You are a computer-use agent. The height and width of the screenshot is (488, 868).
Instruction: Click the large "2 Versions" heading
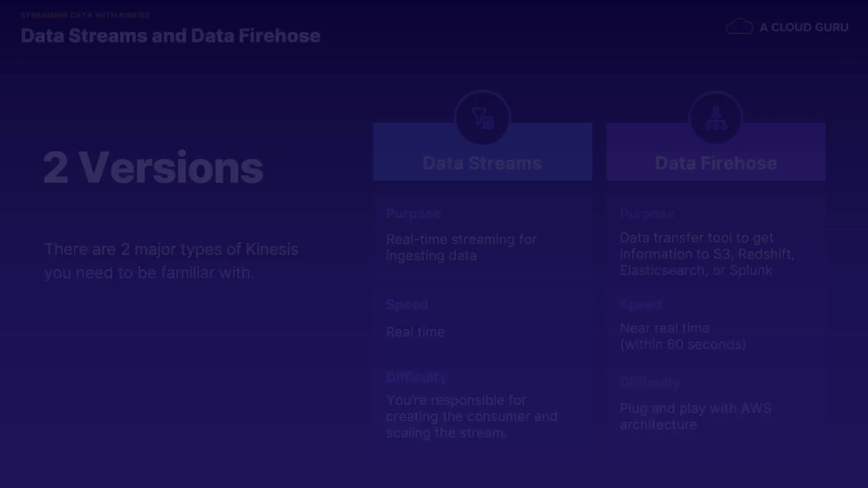153,168
